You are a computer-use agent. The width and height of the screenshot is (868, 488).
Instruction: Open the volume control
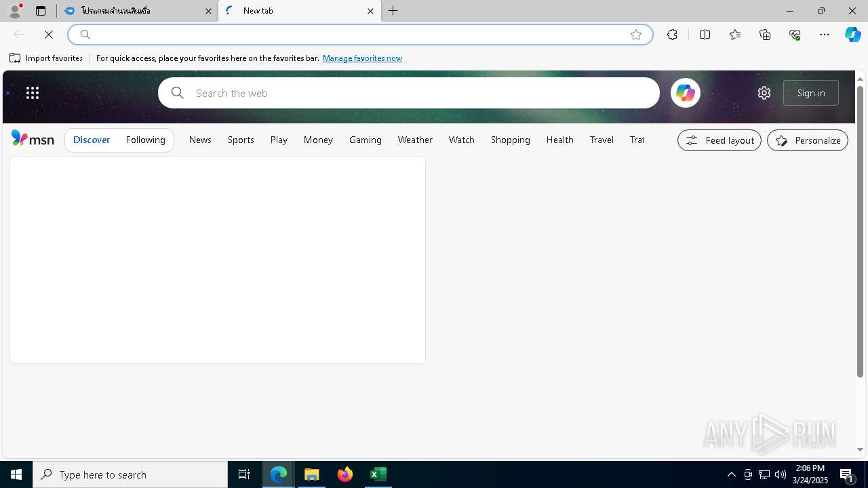[x=781, y=474]
